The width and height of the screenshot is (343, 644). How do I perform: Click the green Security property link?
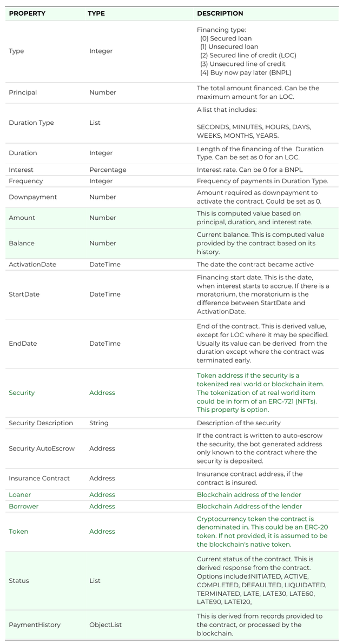click(22, 393)
